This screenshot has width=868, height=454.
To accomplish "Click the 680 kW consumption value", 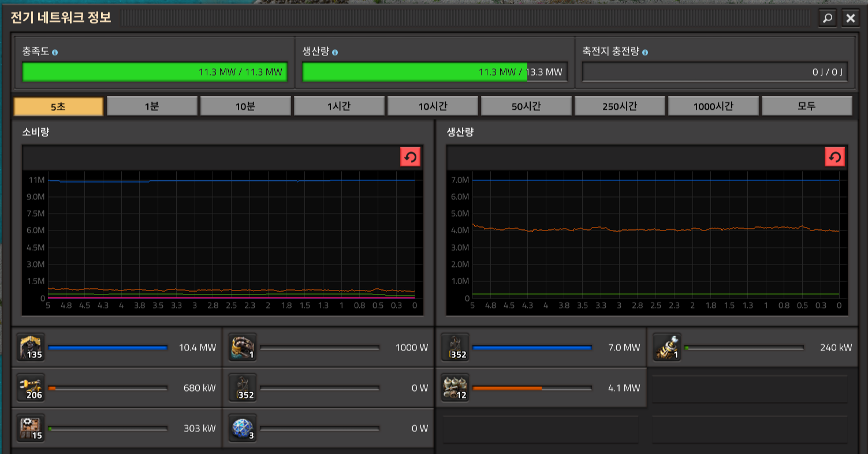I will (x=199, y=388).
